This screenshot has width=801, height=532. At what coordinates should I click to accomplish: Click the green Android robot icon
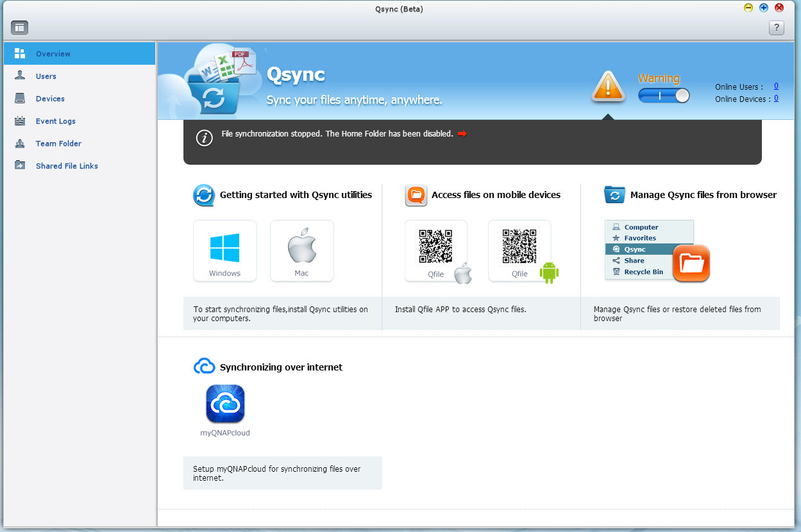[x=549, y=272]
